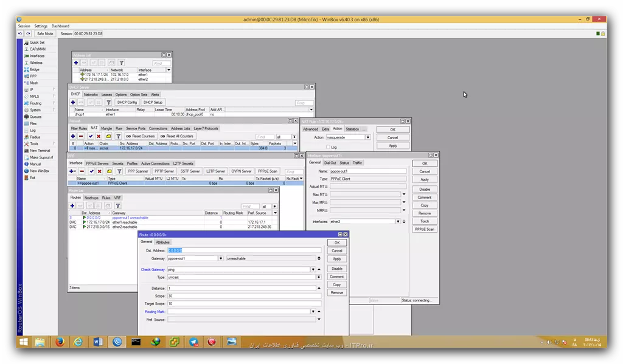Open the Type dropdown in Route dialog
The image size is (623, 364).
(x=319, y=277)
